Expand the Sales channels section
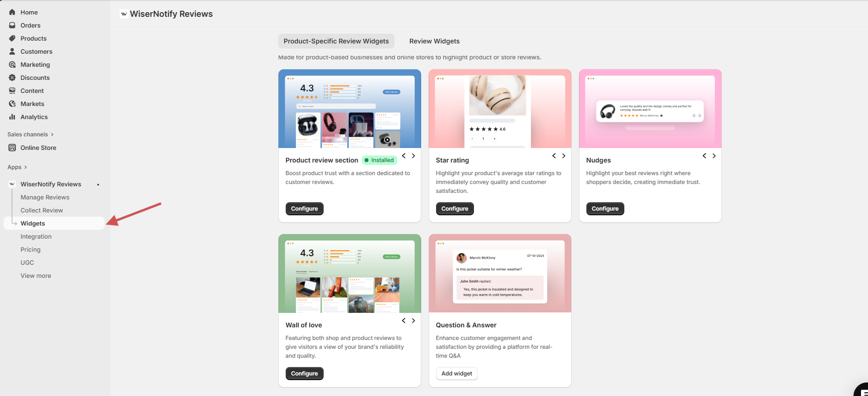Screen dimensions: 868x396 (x=52, y=134)
